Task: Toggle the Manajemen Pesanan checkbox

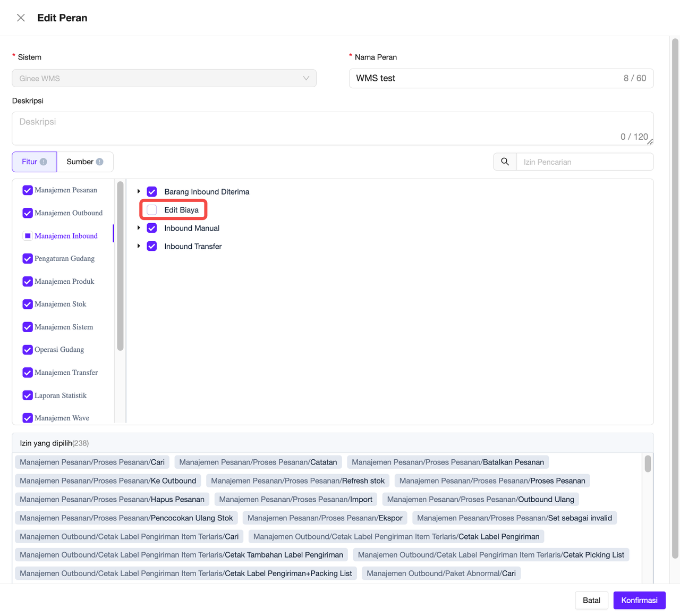Action: (28, 190)
